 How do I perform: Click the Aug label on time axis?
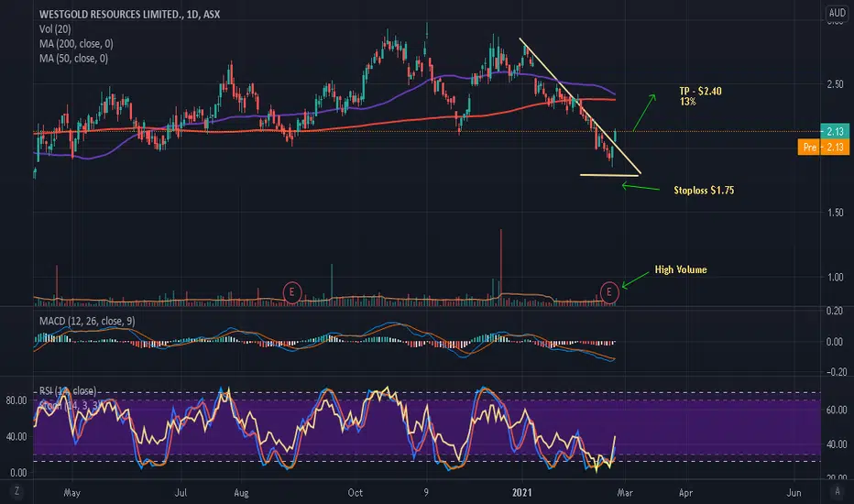click(x=241, y=493)
